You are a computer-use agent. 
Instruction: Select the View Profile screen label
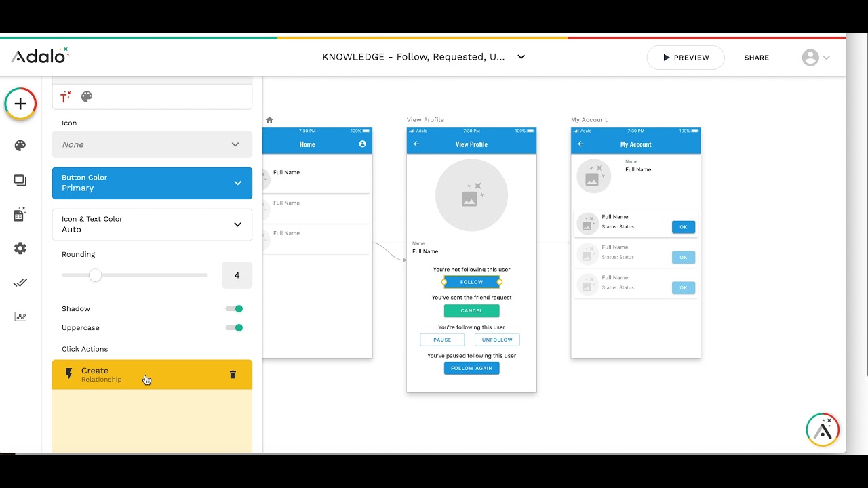tap(425, 120)
